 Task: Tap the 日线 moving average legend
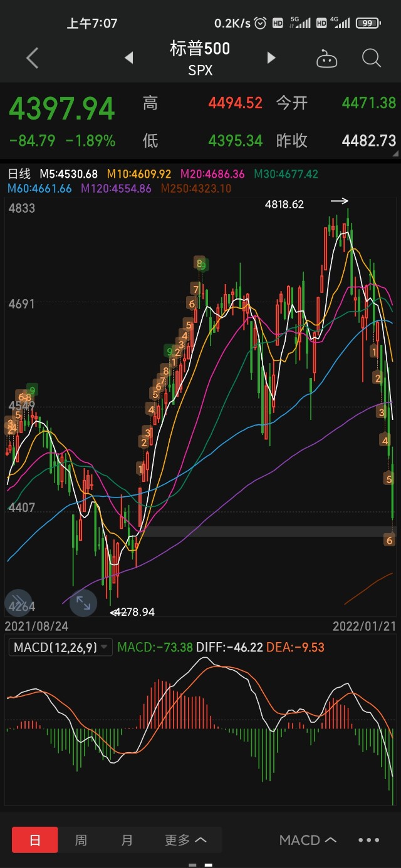click(19, 174)
